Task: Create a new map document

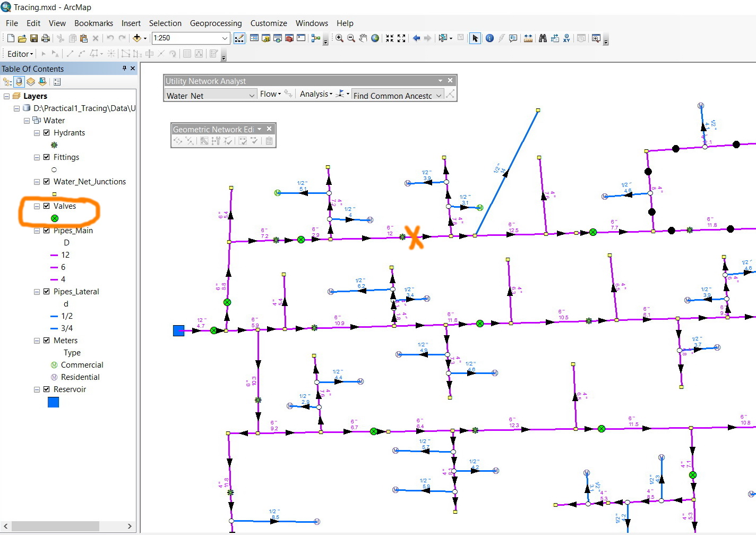Action: [11, 38]
